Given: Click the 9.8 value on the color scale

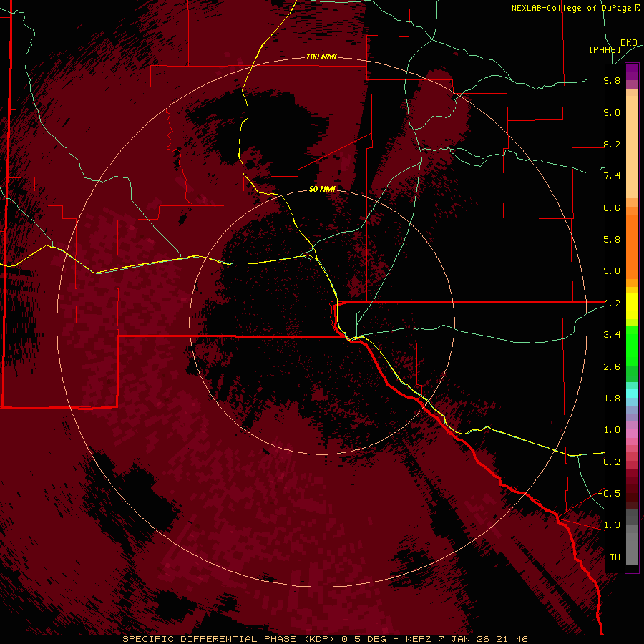Looking at the screenshot, I should [612, 80].
